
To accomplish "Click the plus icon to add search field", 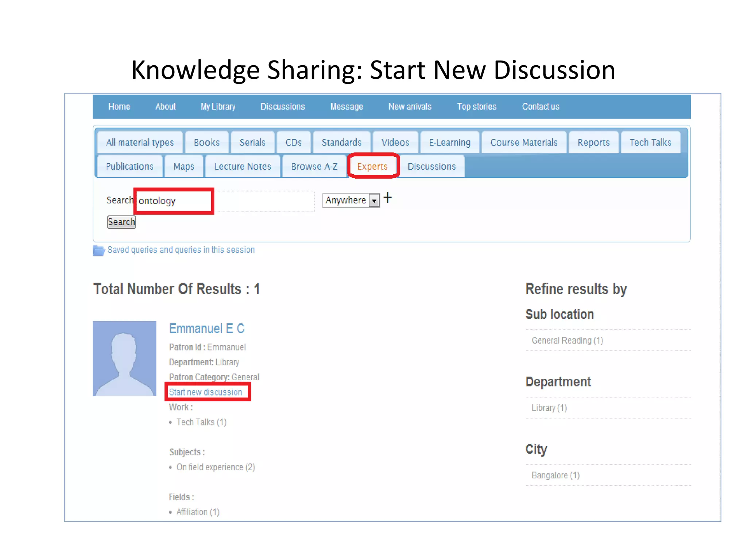I will pyautogui.click(x=387, y=198).
